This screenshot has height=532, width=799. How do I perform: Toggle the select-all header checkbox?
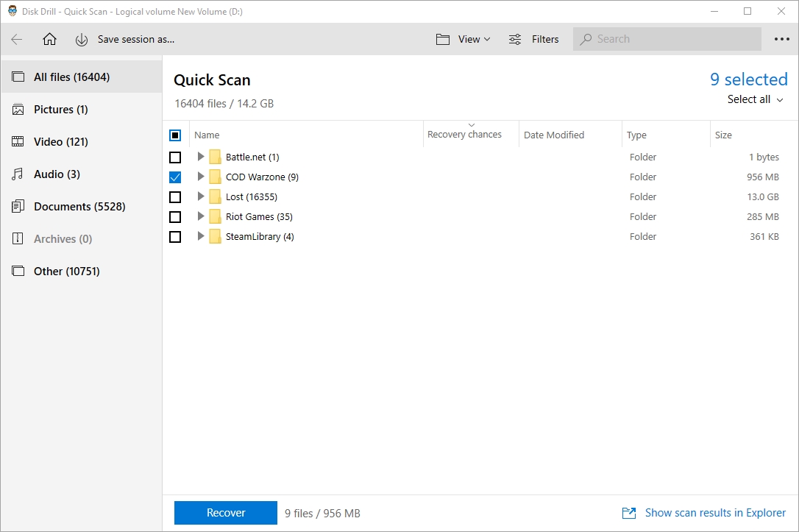coord(175,135)
